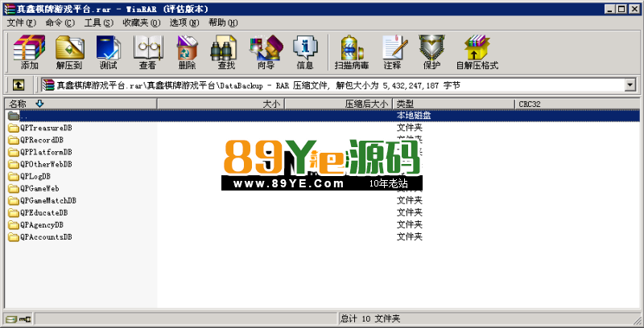The height and width of the screenshot is (328, 644).
Task: Launch the Wizard (向导) tool
Action: click(x=266, y=52)
